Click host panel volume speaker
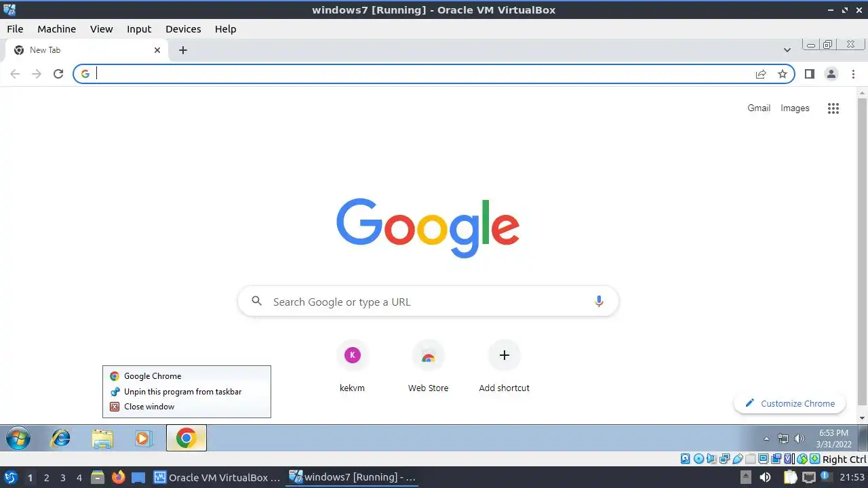 tap(764, 477)
